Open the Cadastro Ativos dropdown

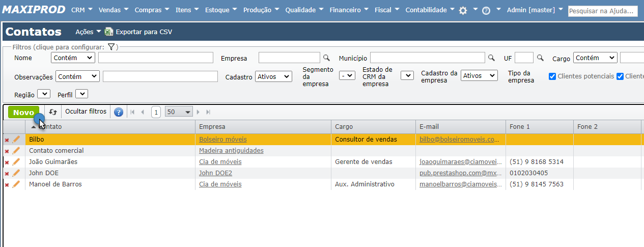[273, 76]
